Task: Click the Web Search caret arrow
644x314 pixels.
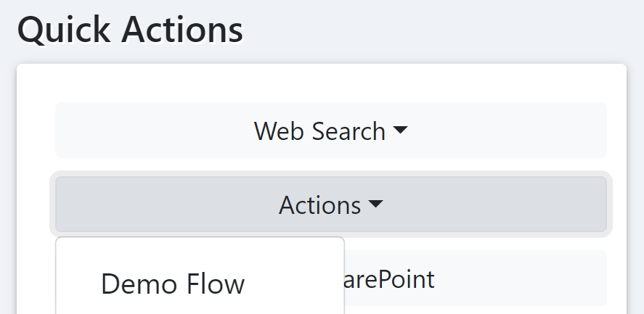Action: pyautogui.click(x=400, y=131)
